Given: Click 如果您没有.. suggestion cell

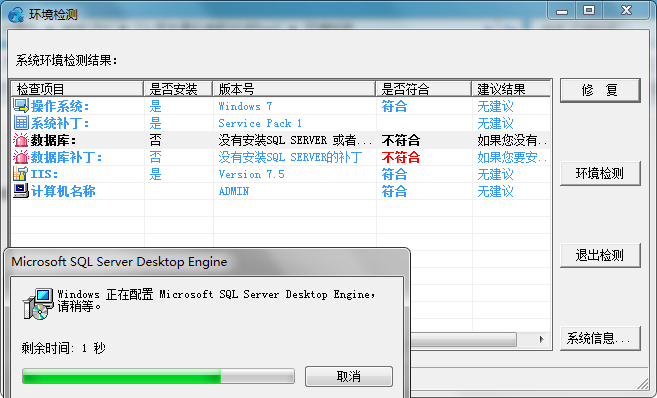Looking at the screenshot, I should pos(512,140).
